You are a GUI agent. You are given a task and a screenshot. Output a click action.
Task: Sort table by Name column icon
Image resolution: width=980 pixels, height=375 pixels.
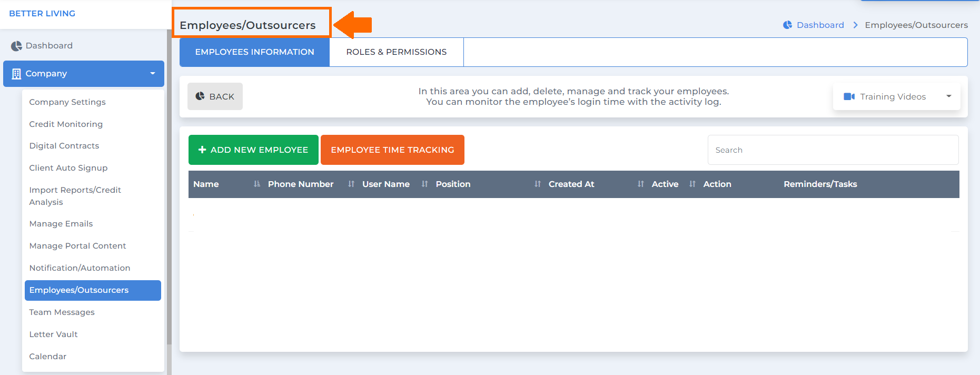tap(256, 184)
